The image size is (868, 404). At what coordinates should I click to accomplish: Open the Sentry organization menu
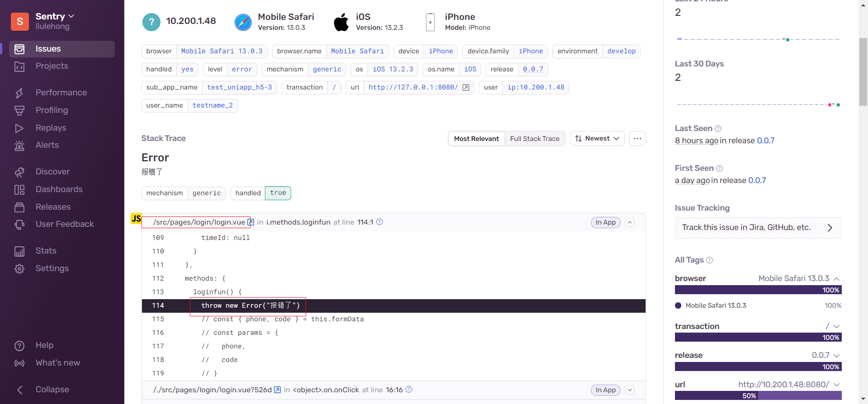54,17
